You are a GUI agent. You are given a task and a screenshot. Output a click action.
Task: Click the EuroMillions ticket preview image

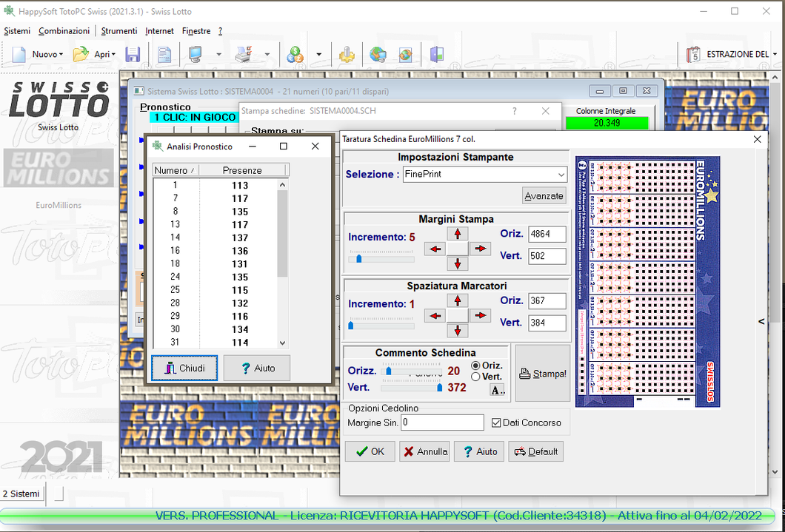(648, 282)
